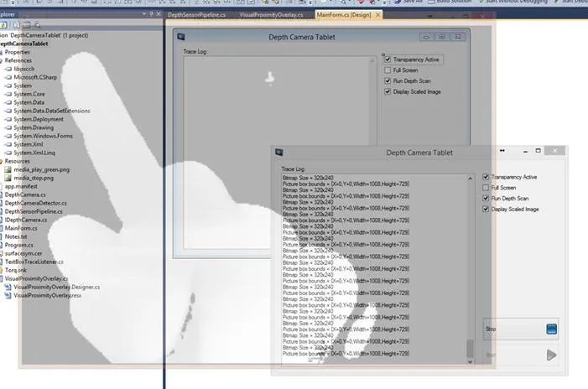Toggle Full Screen in the designer form

388,70
